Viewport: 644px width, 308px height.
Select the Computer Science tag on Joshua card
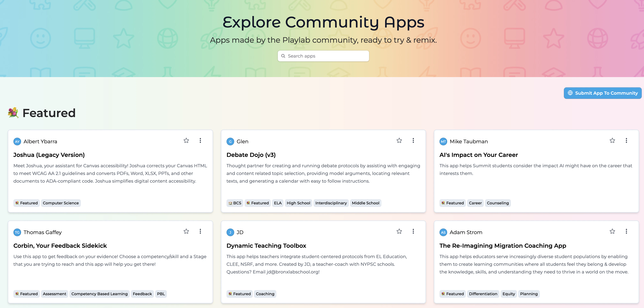61,203
